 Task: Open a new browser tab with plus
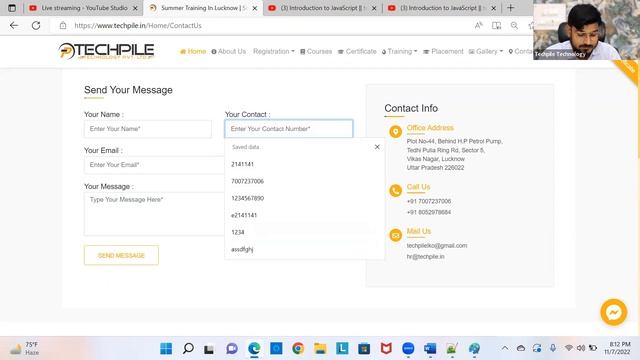[x=510, y=8]
